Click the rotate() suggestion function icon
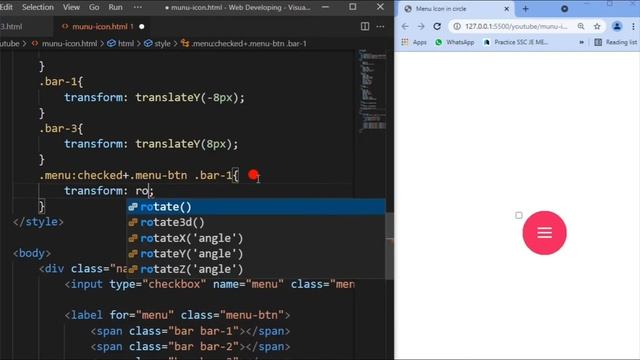 tap(133, 207)
